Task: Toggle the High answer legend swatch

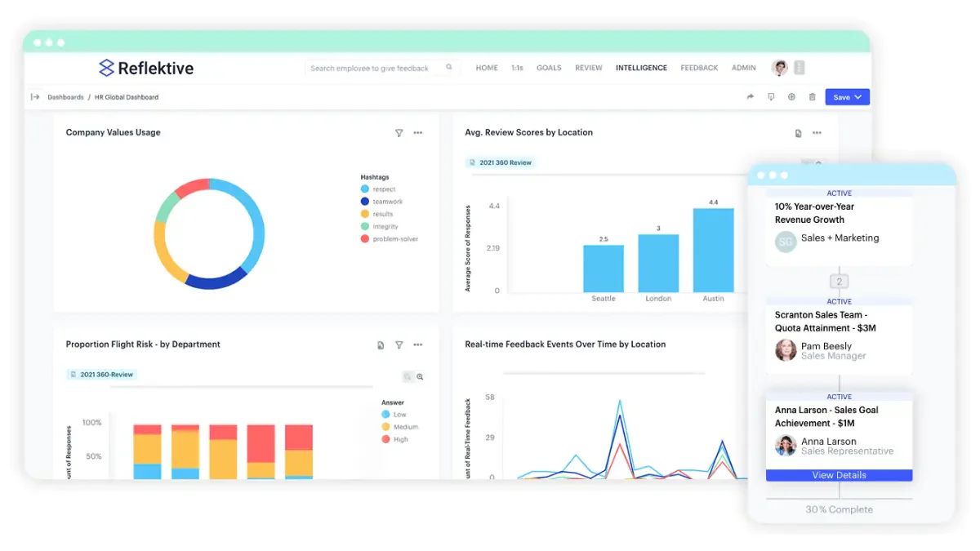Action: point(385,439)
